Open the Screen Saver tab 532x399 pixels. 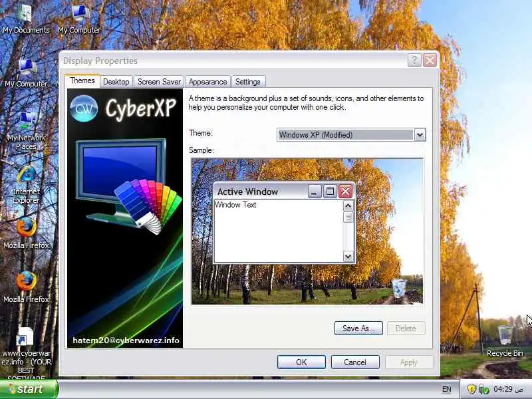(x=159, y=82)
